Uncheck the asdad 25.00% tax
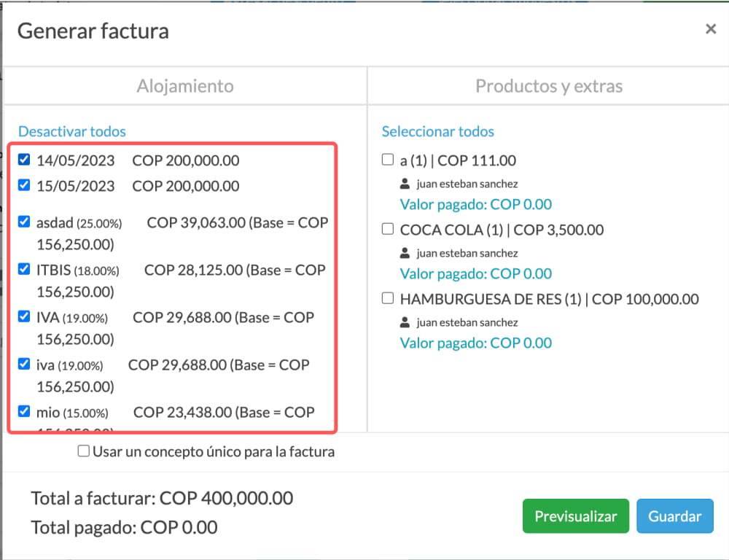 click(24, 222)
